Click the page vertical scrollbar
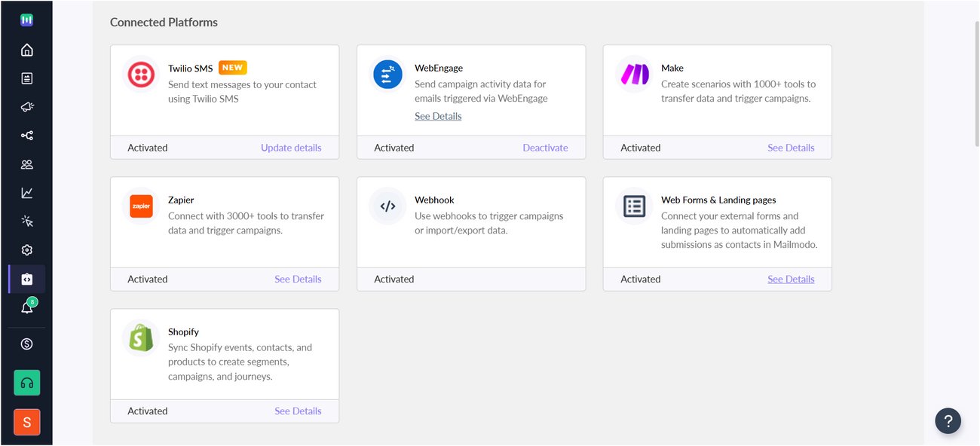This screenshot has width=980, height=446. tap(977, 83)
